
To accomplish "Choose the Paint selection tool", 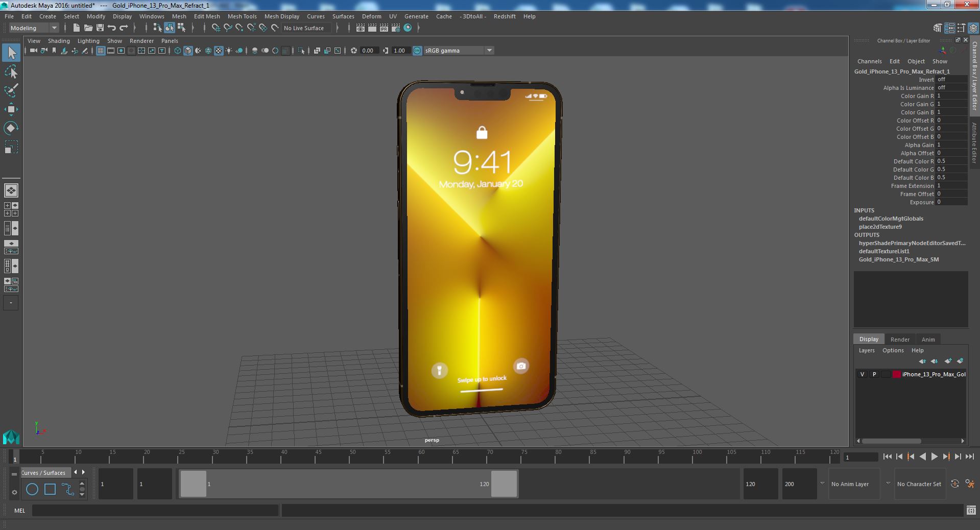I will pyautogui.click(x=11, y=90).
